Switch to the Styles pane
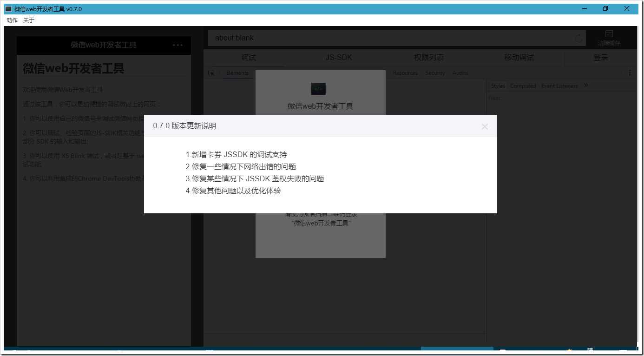The height and width of the screenshot is (356, 644). (498, 86)
